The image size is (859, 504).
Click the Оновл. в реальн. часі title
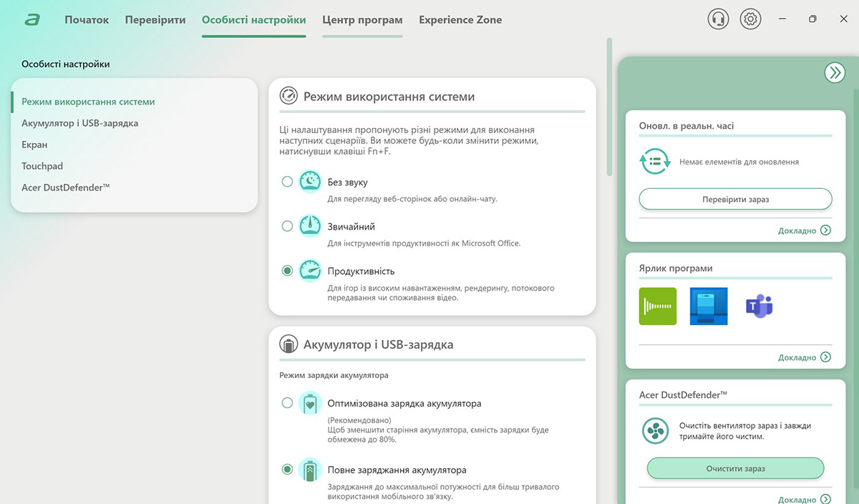[x=686, y=125]
